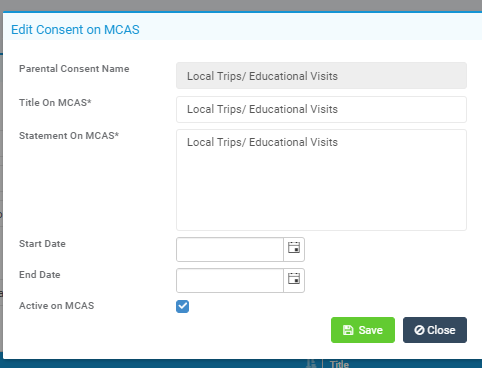Click the floppy disk icon on Save

348,330
